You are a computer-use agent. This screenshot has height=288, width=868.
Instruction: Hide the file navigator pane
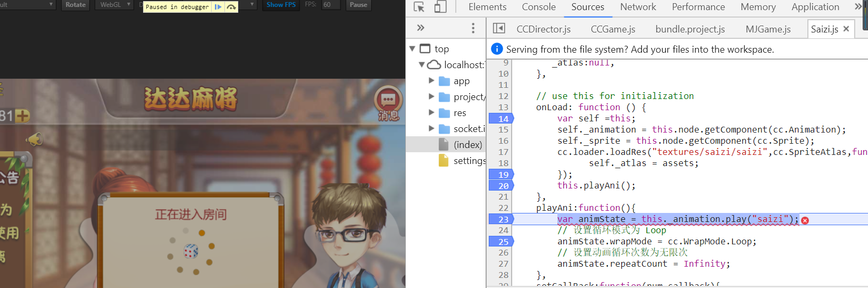coord(499,28)
